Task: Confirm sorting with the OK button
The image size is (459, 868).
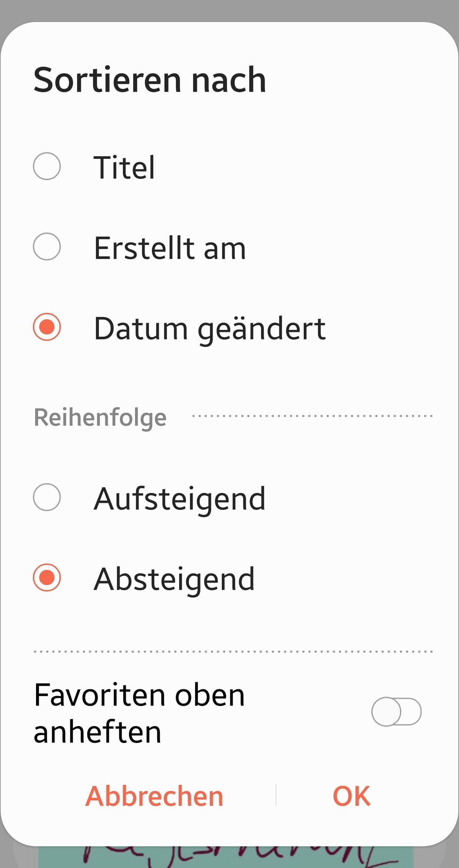Action: point(351,796)
